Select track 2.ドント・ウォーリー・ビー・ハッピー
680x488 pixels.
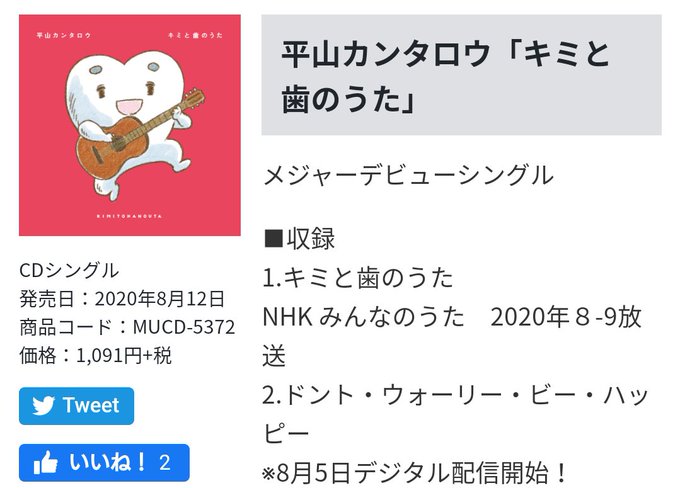click(x=455, y=414)
